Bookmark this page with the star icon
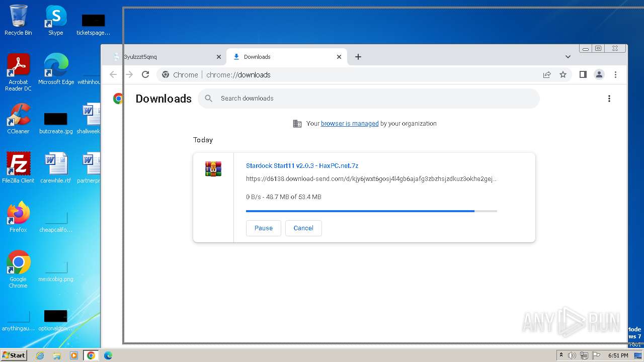 (563, 74)
